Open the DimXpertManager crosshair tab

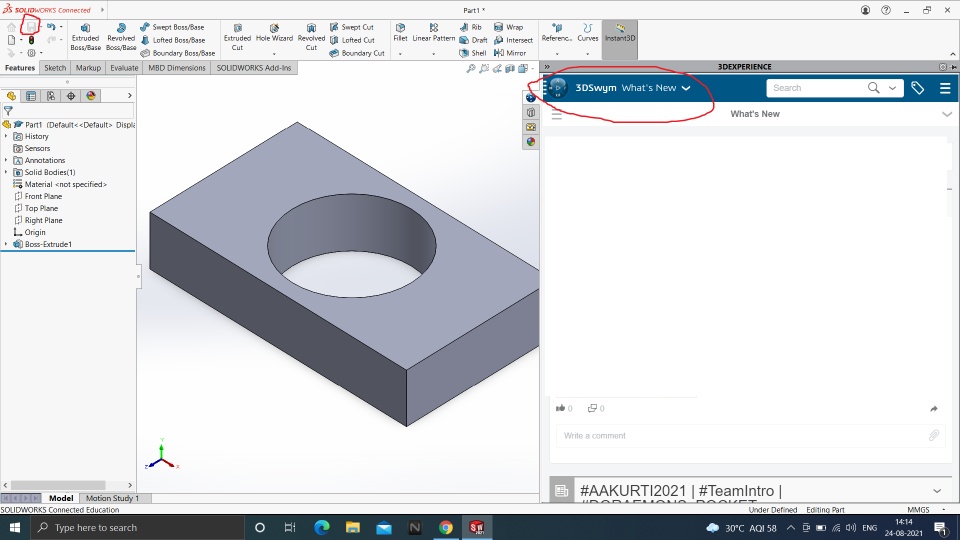pos(71,96)
